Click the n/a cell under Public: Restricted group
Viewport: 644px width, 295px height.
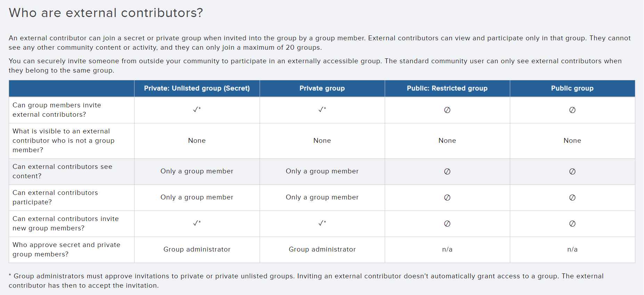[447, 249]
